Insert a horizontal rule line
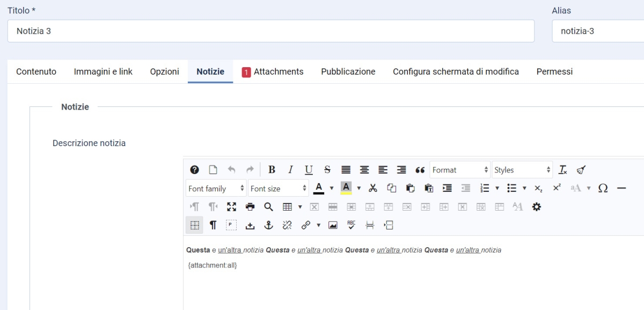The width and height of the screenshot is (644, 310). [621, 188]
